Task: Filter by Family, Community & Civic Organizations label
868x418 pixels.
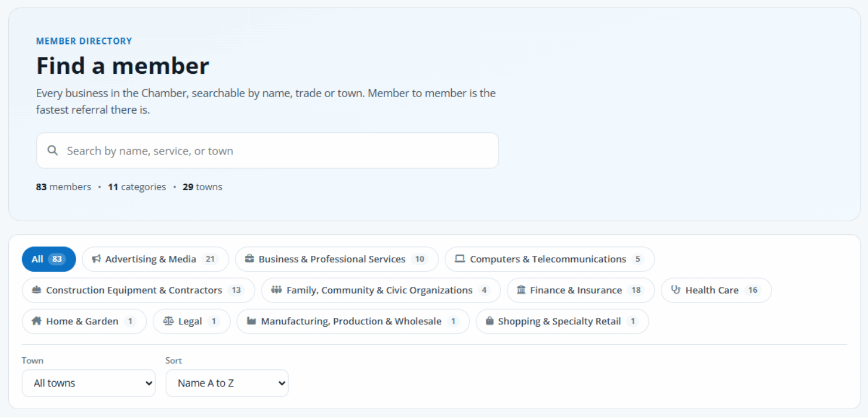Action: 379,290
